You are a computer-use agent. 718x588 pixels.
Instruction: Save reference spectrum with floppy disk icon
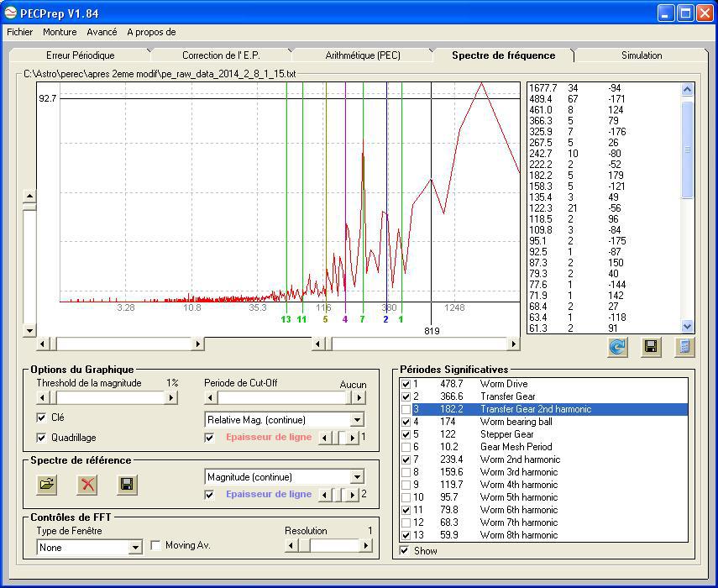tap(128, 484)
